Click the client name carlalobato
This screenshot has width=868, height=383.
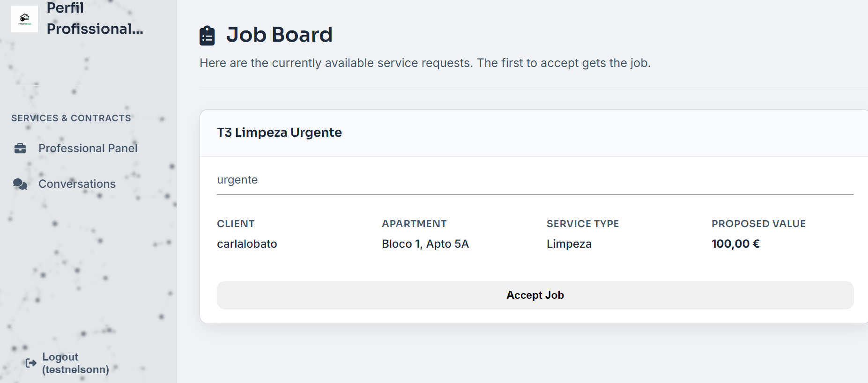[247, 244]
